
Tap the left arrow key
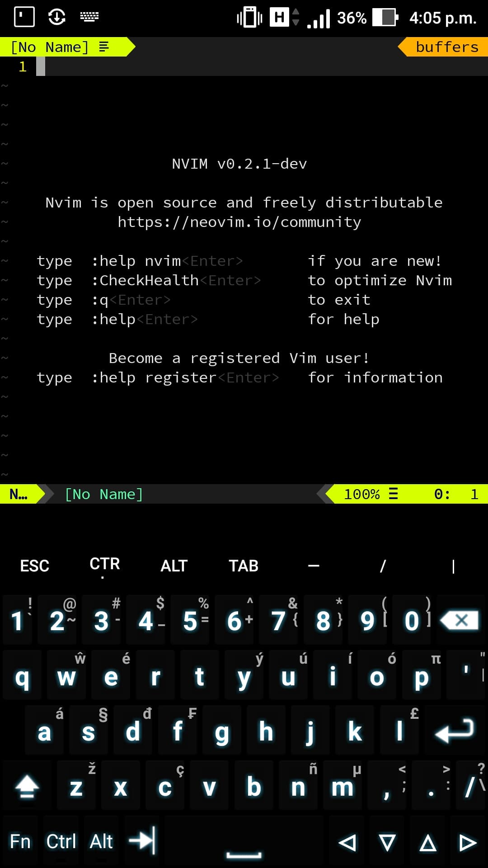tap(347, 843)
